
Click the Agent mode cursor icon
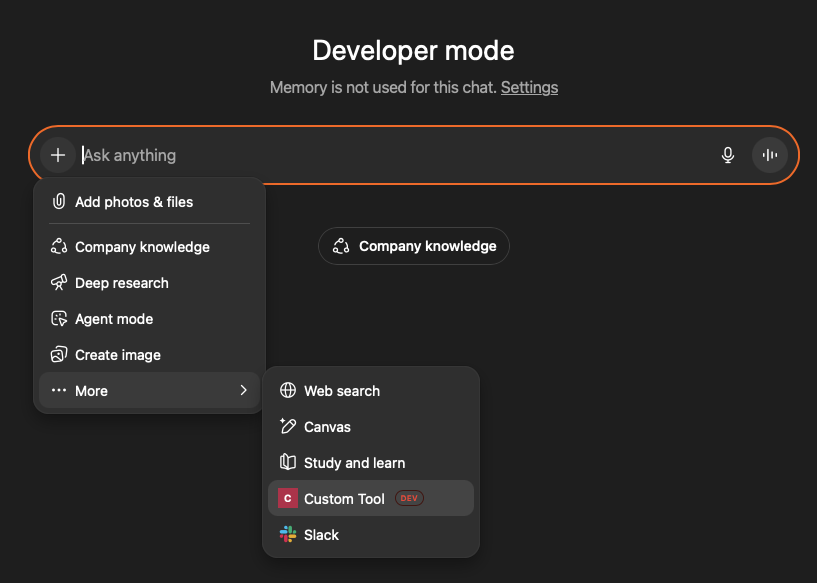pos(59,318)
